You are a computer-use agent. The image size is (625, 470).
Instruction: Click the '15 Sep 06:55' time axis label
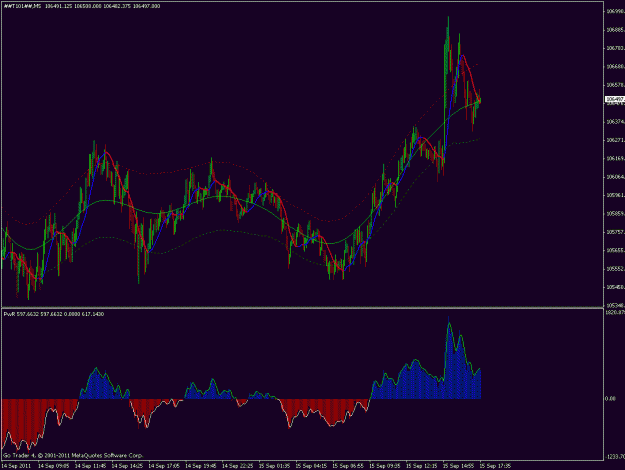coord(348,466)
